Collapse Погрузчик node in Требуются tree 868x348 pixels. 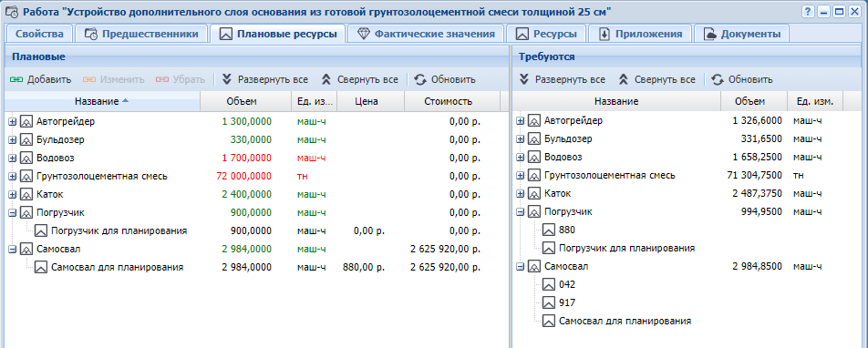(x=521, y=211)
